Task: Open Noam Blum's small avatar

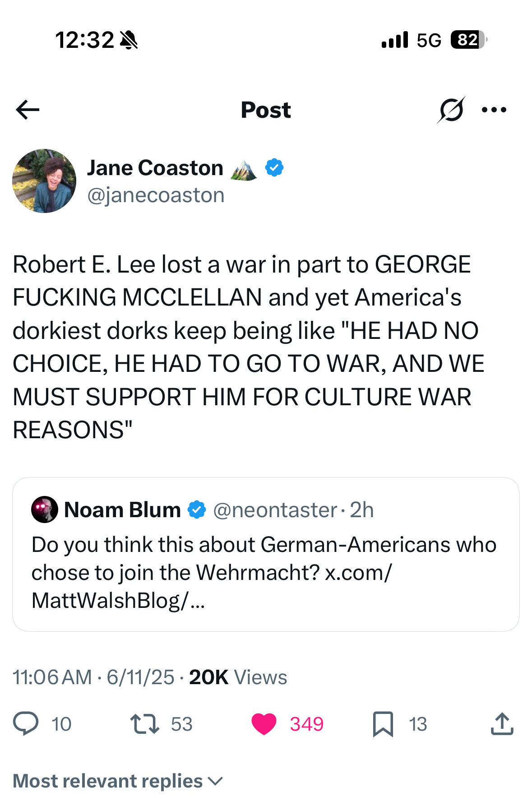Action: (x=44, y=510)
